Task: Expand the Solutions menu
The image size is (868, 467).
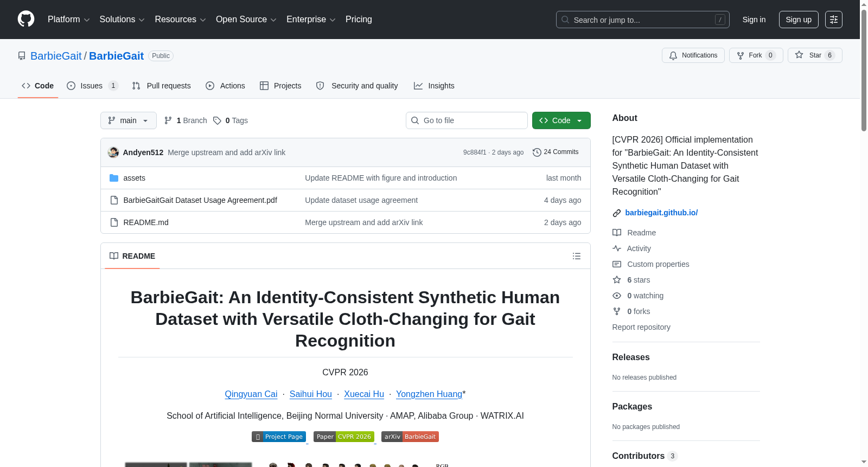Action: (122, 20)
